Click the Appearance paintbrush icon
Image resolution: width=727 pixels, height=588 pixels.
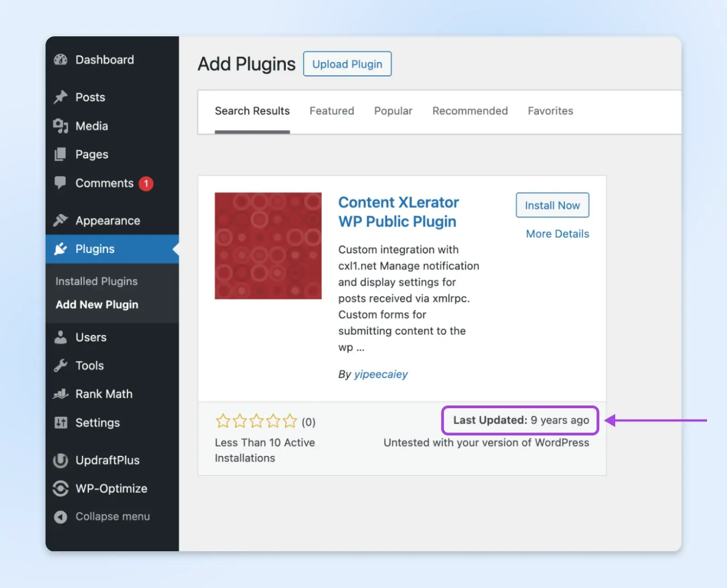[60, 221]
